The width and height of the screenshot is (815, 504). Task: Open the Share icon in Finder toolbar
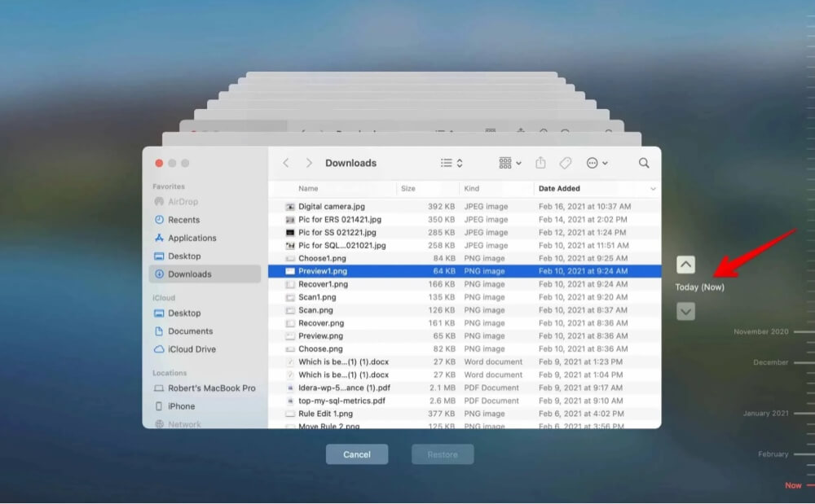[x=541, y=163]
